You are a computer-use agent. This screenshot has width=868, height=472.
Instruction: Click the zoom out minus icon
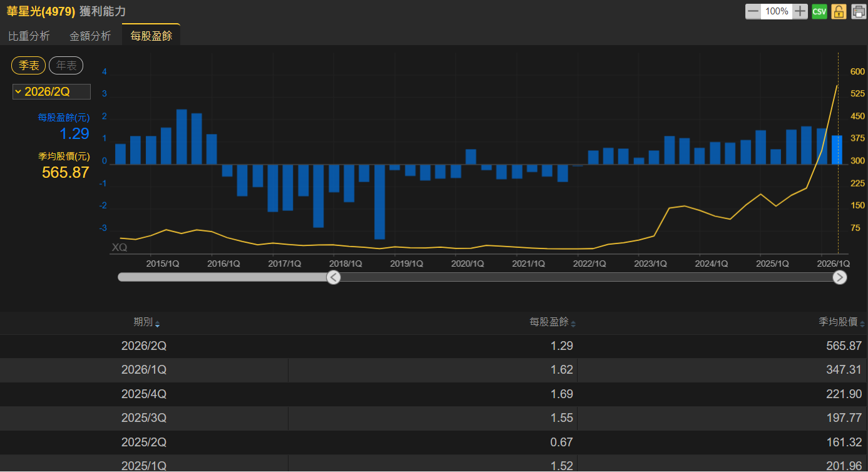(x=753, y=11)
